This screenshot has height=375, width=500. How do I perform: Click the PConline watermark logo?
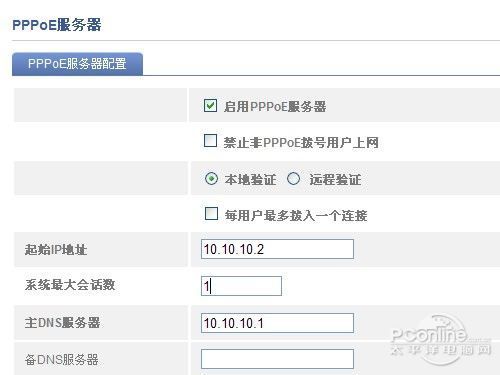click(x=441, y=340)
